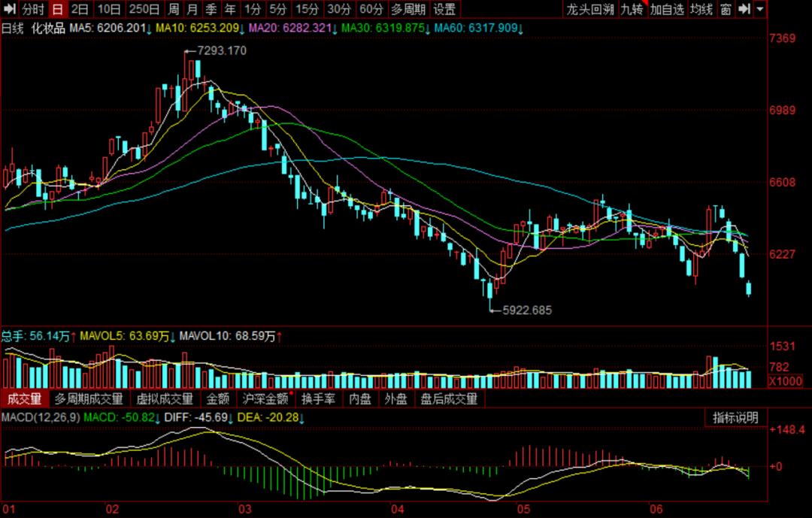Switch to 1分 minute chart
This screenshot has width=812, height=518.
[x=252, y=9]
